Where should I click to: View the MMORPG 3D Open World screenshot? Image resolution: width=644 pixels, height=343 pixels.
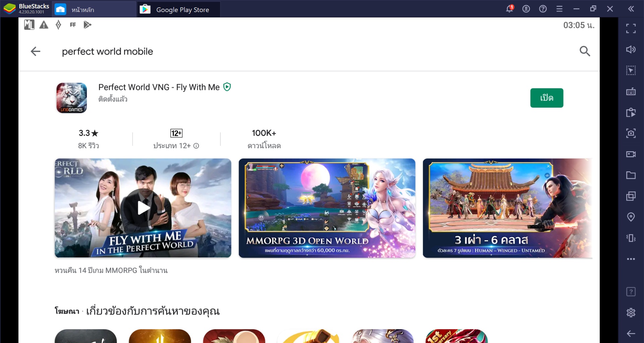[x=327, y=208]
